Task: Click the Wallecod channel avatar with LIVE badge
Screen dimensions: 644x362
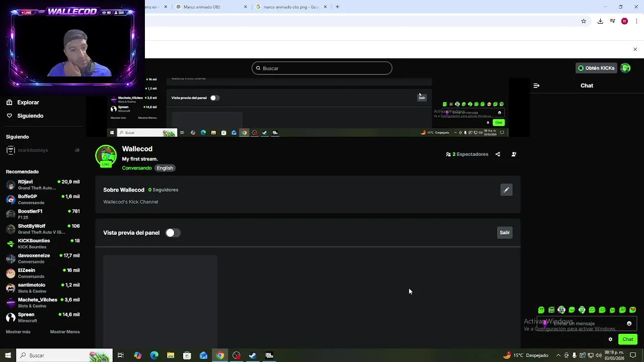Action: [x=106, y=156]
